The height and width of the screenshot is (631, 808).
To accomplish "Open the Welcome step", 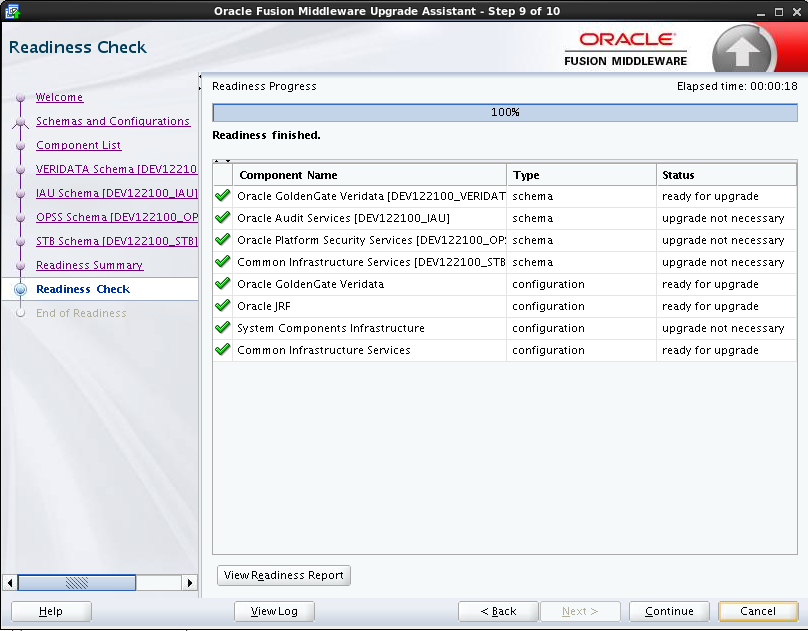I will 59,97.
